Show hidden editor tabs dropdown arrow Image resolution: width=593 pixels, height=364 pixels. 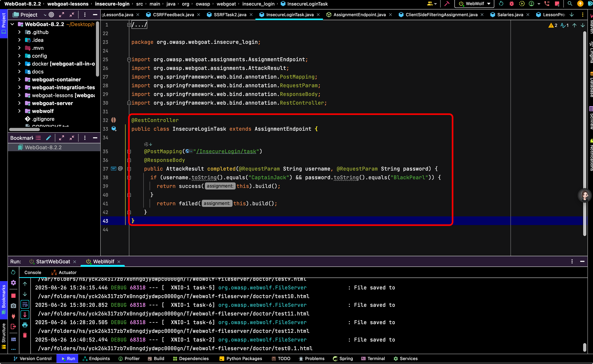(572, 15)
